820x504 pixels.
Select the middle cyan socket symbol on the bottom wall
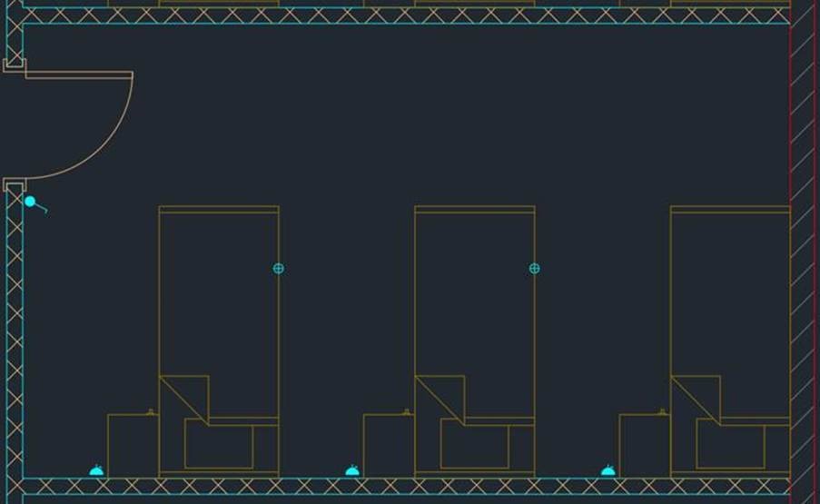352,470
